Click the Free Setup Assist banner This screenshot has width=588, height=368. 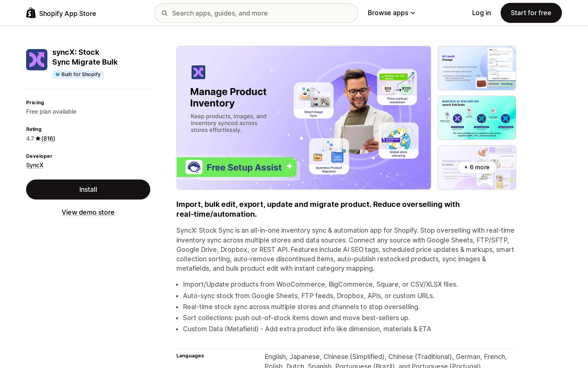(x=237, y=167)
